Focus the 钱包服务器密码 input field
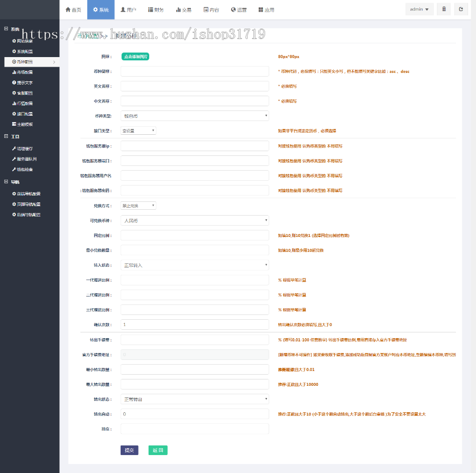 (x=195, y=191)
